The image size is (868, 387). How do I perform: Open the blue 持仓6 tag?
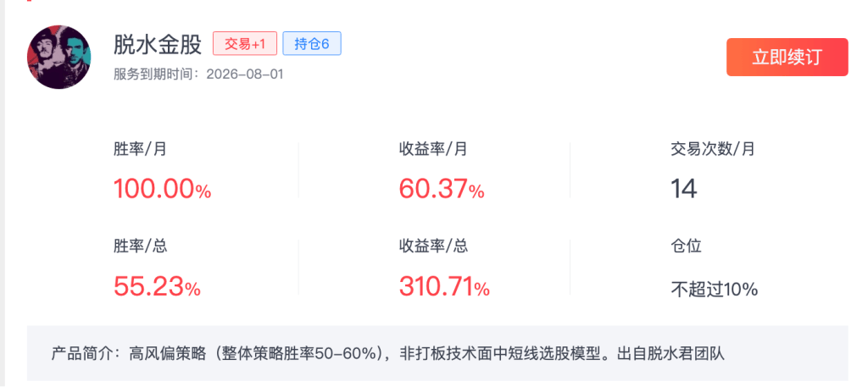[311, 44]
